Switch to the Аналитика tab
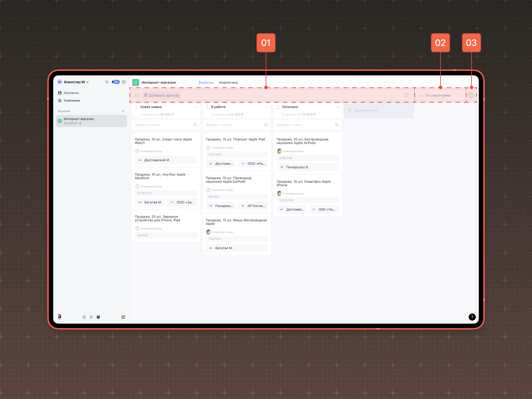This screenshot has height=399, width=532. point(228,83)
